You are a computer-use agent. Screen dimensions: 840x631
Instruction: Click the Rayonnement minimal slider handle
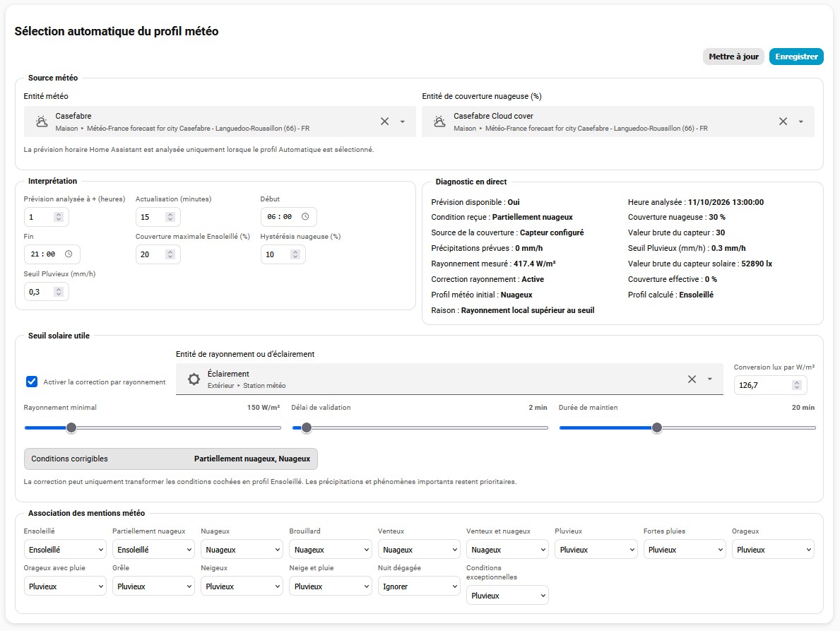pyautogui.click(x=71, y=427)
